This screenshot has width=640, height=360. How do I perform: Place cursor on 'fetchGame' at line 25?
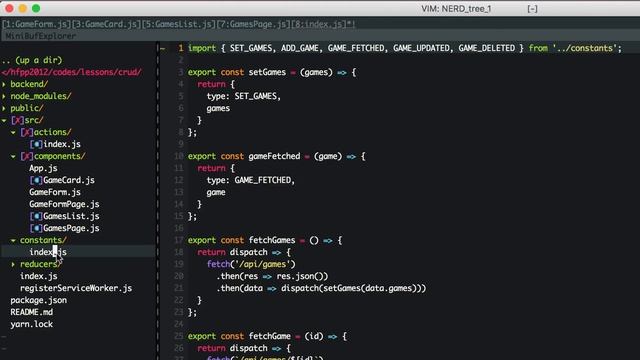269,336
